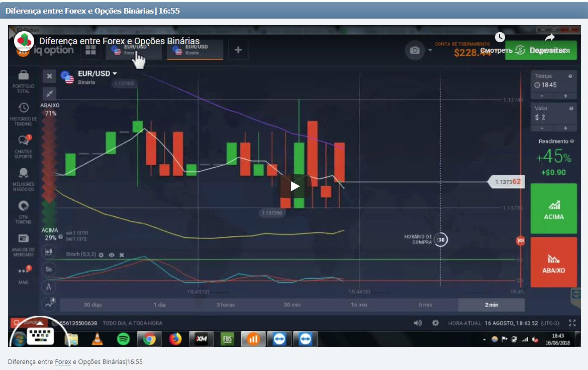The height and width of the screenshot is (370, 588).
Task: Click the Share arrow icon
Action: coord(550,38)
